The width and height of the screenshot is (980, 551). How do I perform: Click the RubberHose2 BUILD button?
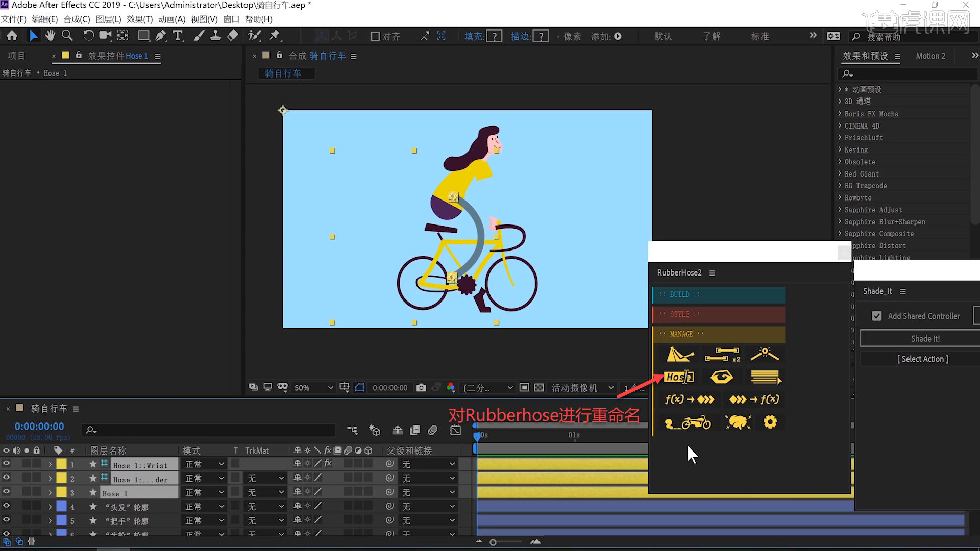[x=718, y=294]
